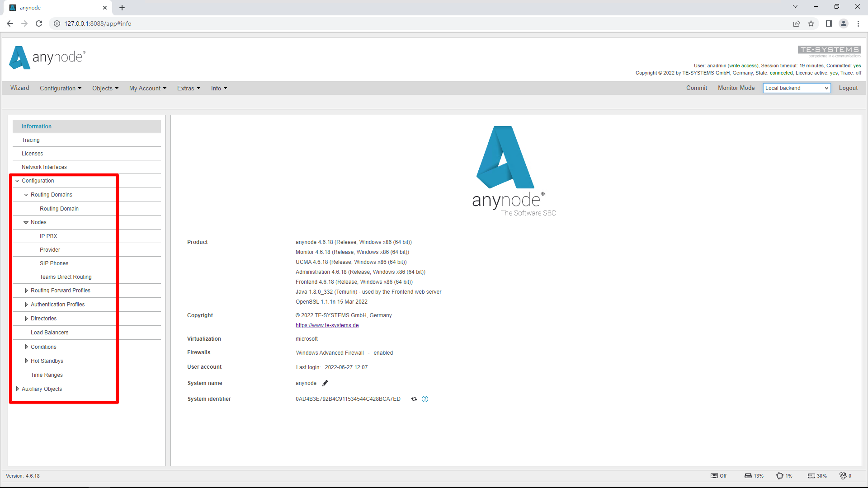Edit system name with pencil icon
Screen dimensions: 868x488
[x=325, y=383]
